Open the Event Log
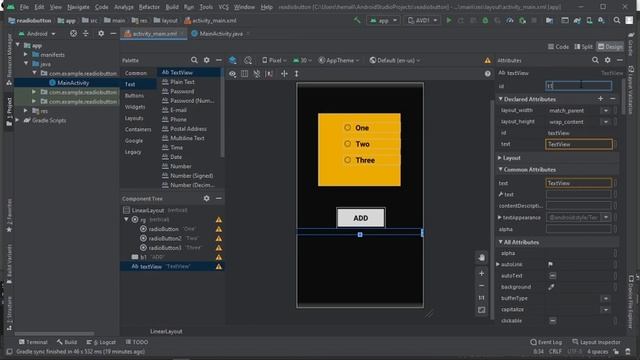The image size is (640, 360). tap(546, 342)
